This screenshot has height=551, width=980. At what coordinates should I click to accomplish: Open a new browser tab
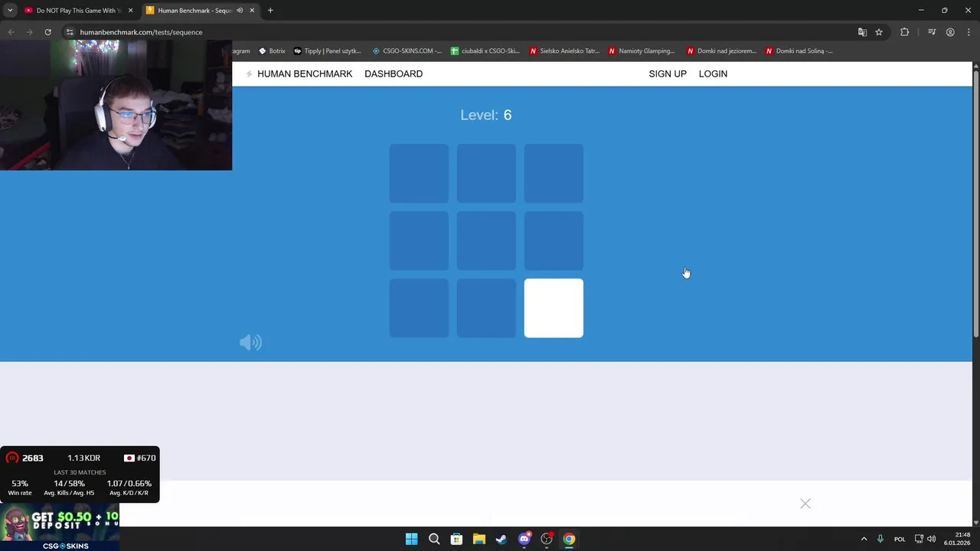tap(270, 11)
